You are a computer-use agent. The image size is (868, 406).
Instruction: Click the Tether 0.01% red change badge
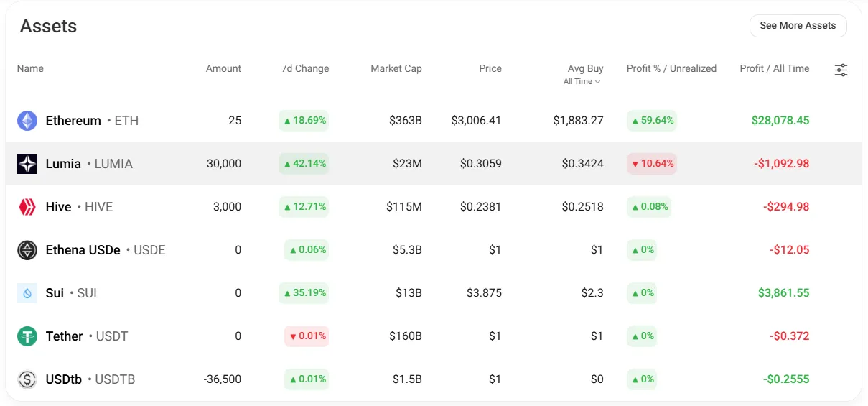[307, 336]
